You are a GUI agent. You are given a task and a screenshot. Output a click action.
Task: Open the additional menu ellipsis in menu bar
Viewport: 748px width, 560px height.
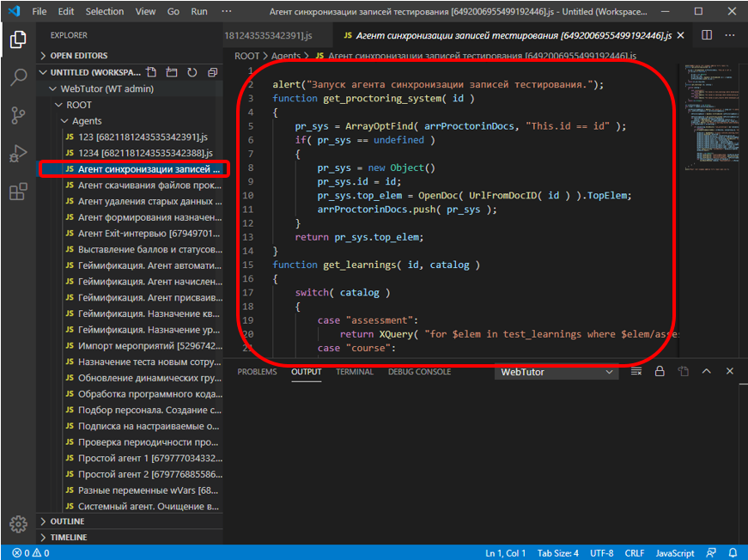pyautogui.click(x=227, y=11)
